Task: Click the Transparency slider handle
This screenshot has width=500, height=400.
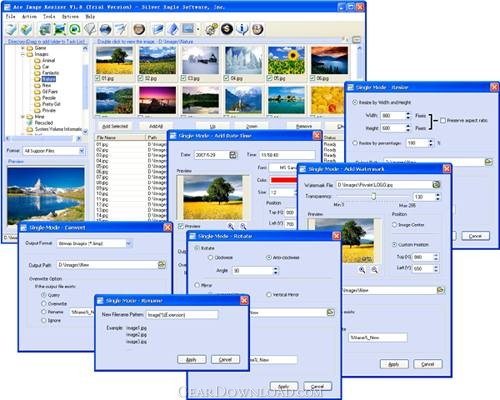Action: pos(374,196)
